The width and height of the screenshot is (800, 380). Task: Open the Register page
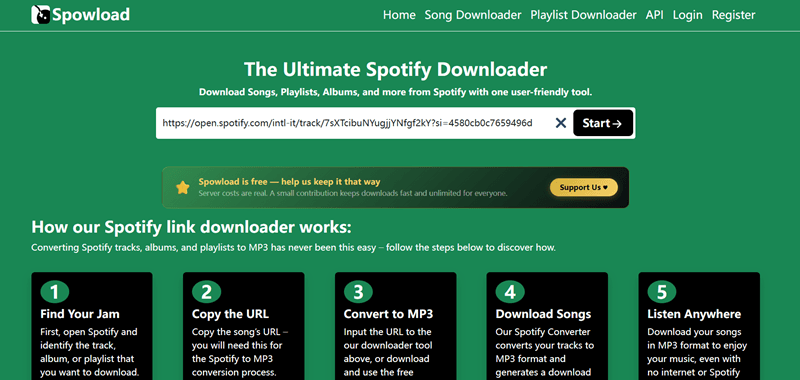click(x=733, y=15)
